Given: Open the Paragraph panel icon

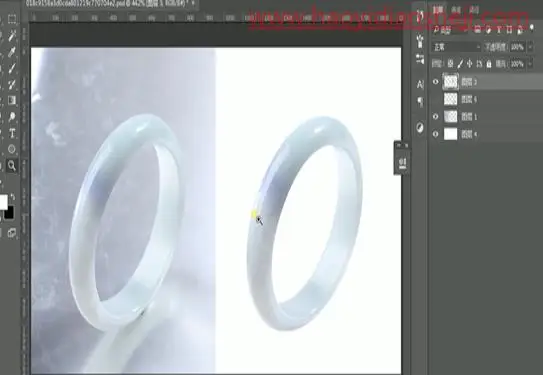Looking at the screenshot, I should (420, 102).
